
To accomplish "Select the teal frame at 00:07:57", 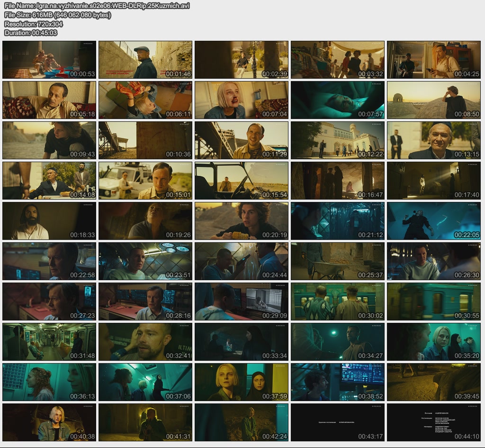I will [x=338, y=100].
